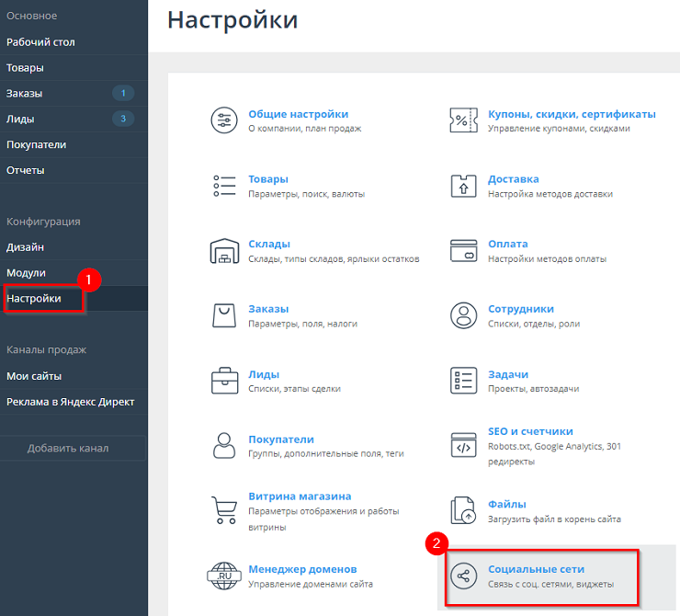The width and height of the screenshot is (680, 616).
Task: Open the Задачи settings link
Action: [508, 374]
